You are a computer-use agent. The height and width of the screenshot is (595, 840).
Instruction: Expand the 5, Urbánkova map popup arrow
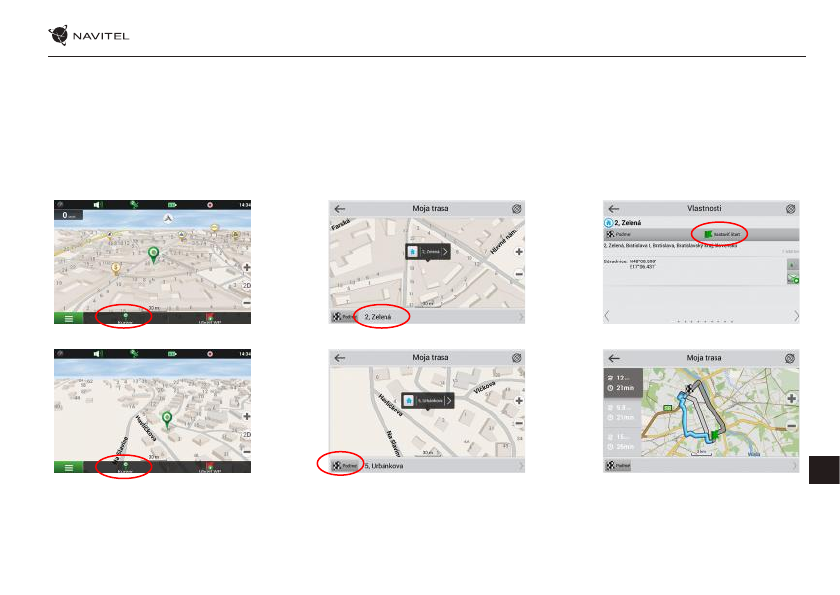coord(448,400)
